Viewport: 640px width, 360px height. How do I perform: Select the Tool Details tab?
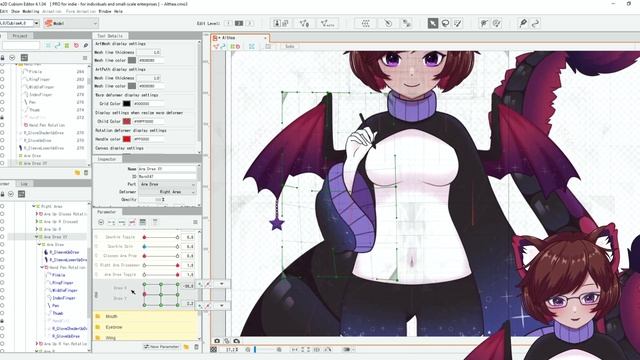coord(110,36)
